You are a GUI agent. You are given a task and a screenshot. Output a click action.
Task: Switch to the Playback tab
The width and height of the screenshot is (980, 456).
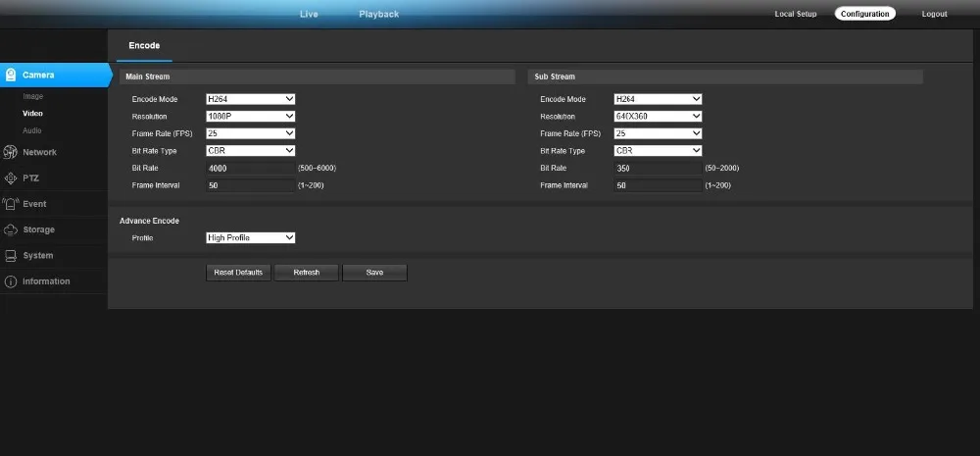pyautogui.click(x=378, y=14)
